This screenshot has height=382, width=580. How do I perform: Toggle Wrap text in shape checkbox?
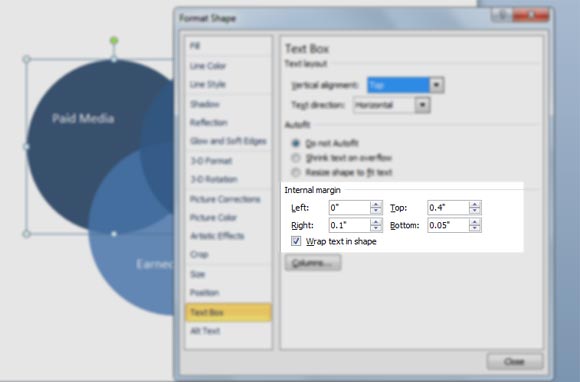[x=296, y=241]
